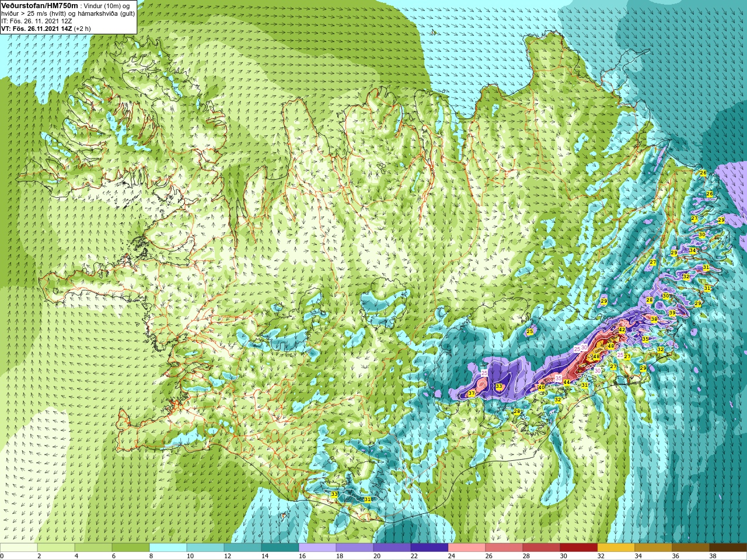Click the 36–38 m/s brown legend swatch
The width and height of the screenshot is (747, 560).
coord(691,548)
